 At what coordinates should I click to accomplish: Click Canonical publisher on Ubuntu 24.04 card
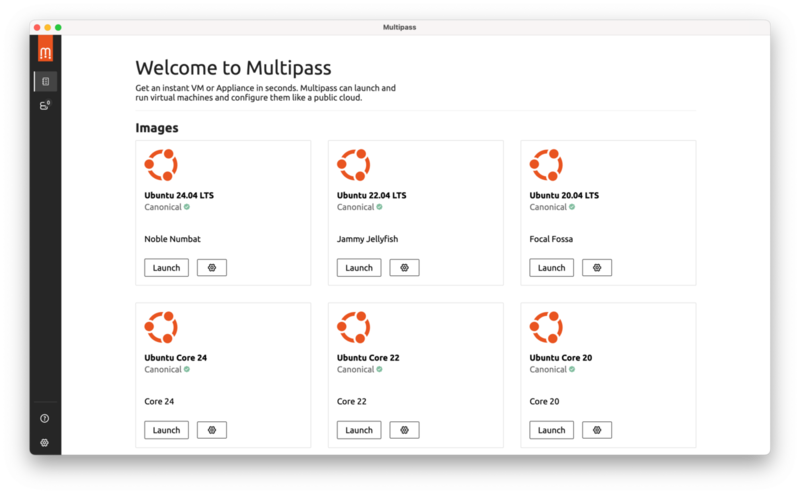(x=163, y=207)
